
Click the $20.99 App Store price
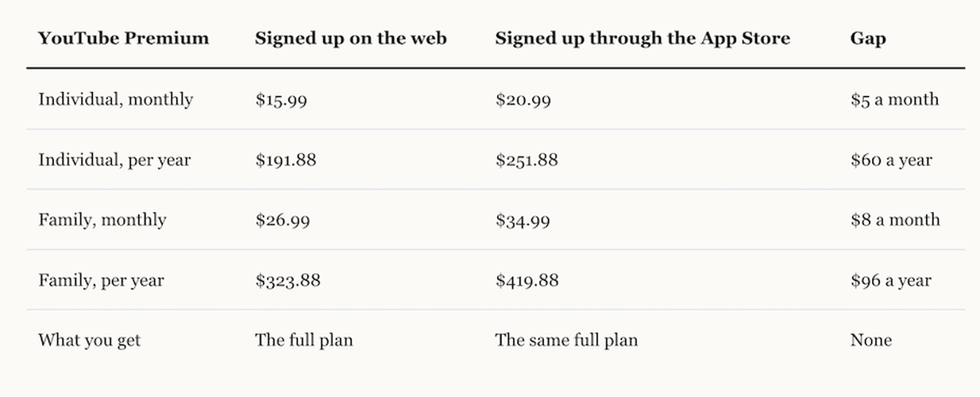pos(523,100)
